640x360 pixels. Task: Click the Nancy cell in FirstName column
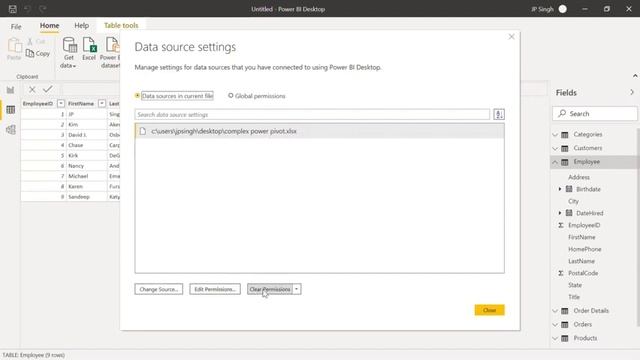(x=87, y=166)
